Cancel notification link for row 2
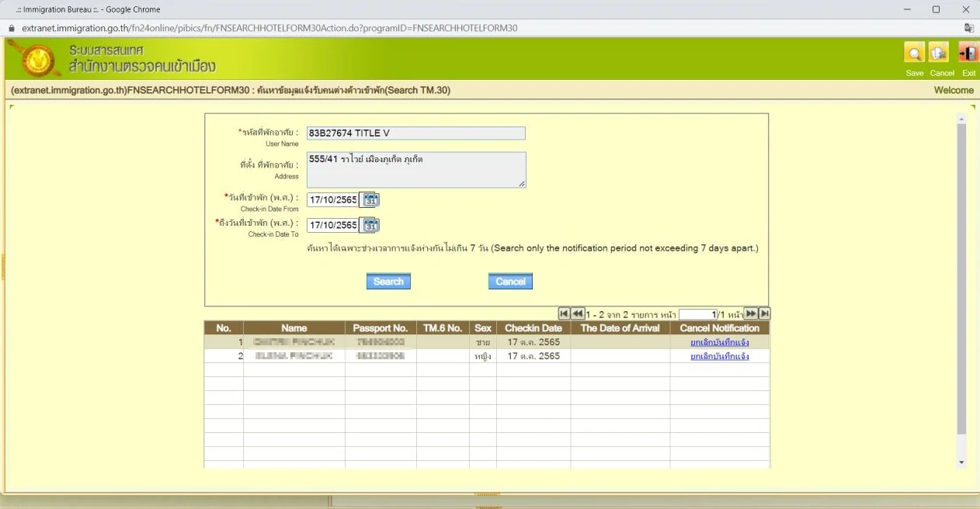The image size is (980, 509). click(720, 356)
